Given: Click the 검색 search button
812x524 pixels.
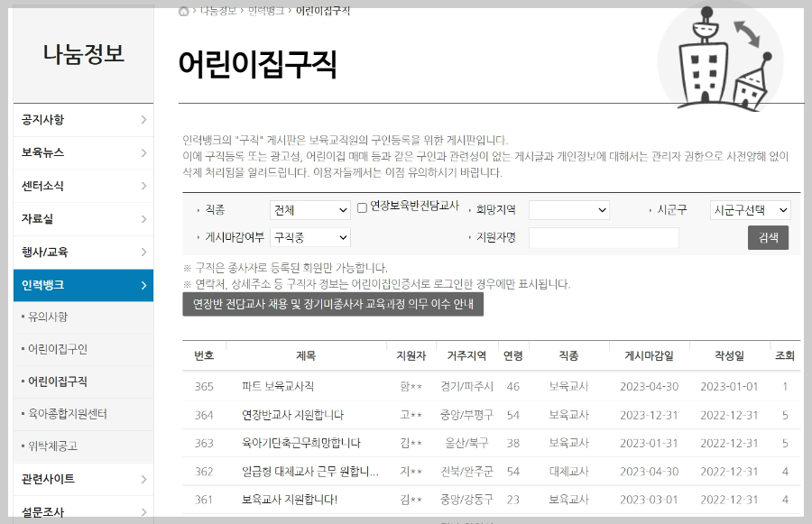Looking at the screenshot, I should [768, 238].
